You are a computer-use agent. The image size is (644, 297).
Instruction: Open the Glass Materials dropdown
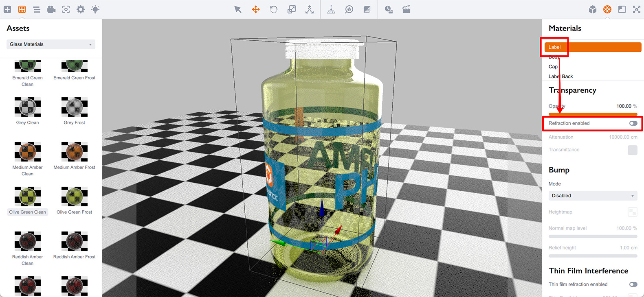pos(51,44)
